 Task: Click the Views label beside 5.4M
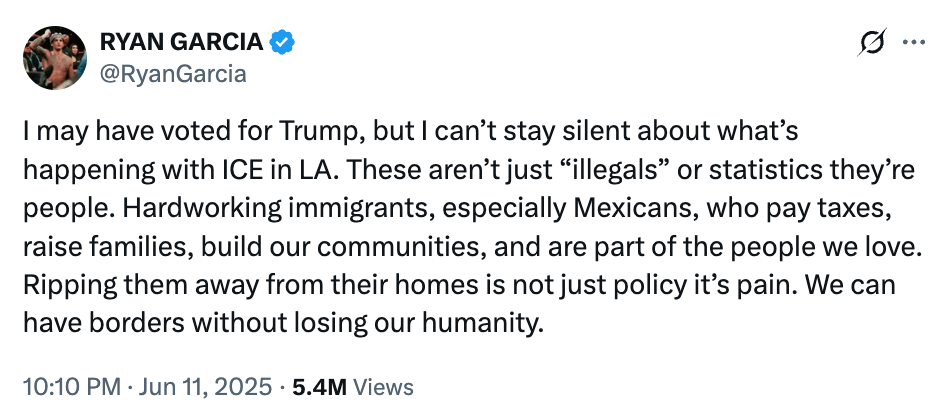[383, 387]
